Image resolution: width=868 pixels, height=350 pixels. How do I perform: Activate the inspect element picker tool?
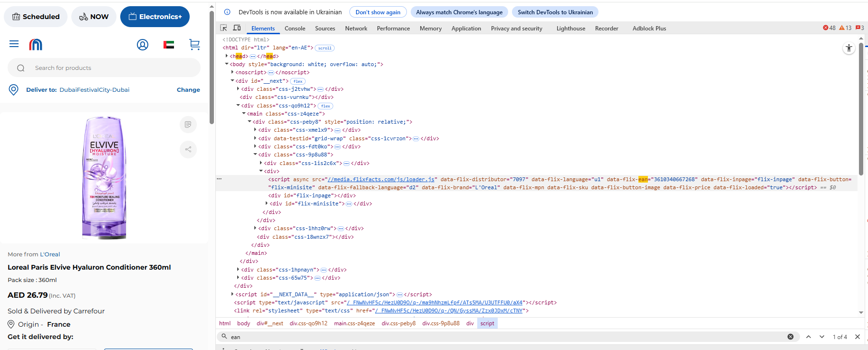pyautogui.click(x=223, y=28)
